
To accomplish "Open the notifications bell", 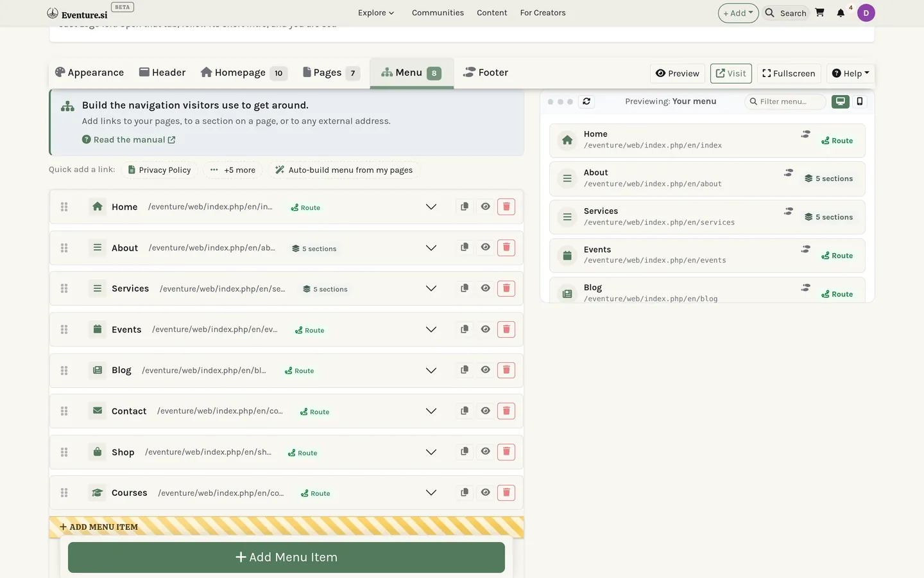I will coord(841,13).
